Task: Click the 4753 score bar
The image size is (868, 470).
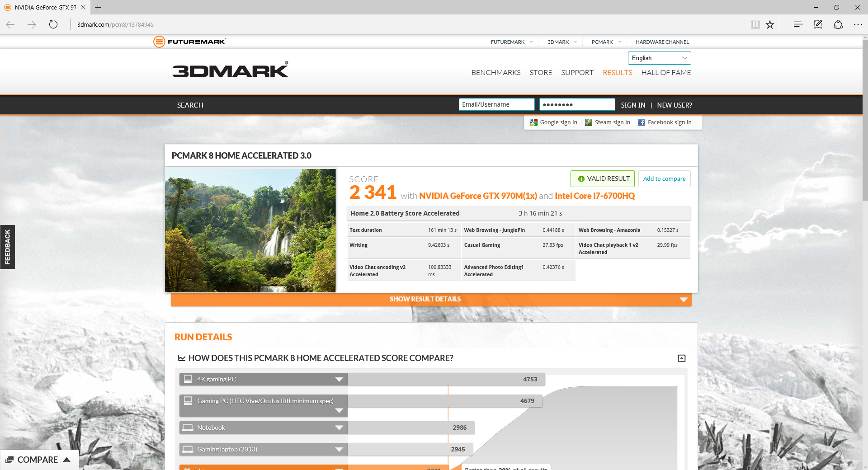Action: click(446, 379)
